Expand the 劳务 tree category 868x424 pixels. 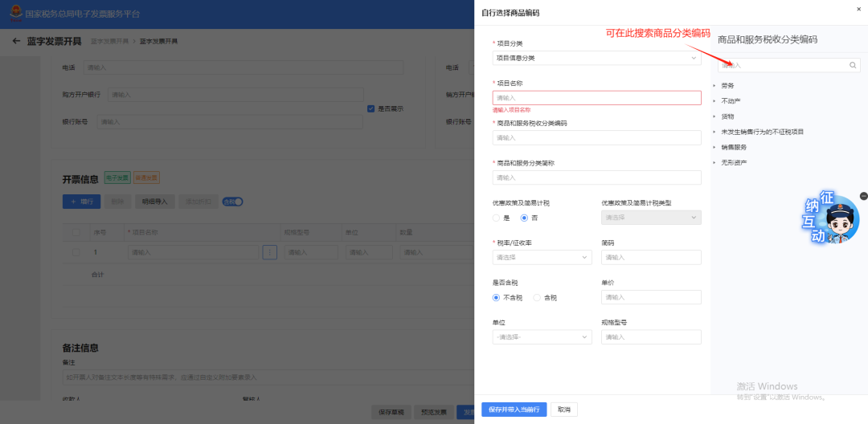point(714,85)
